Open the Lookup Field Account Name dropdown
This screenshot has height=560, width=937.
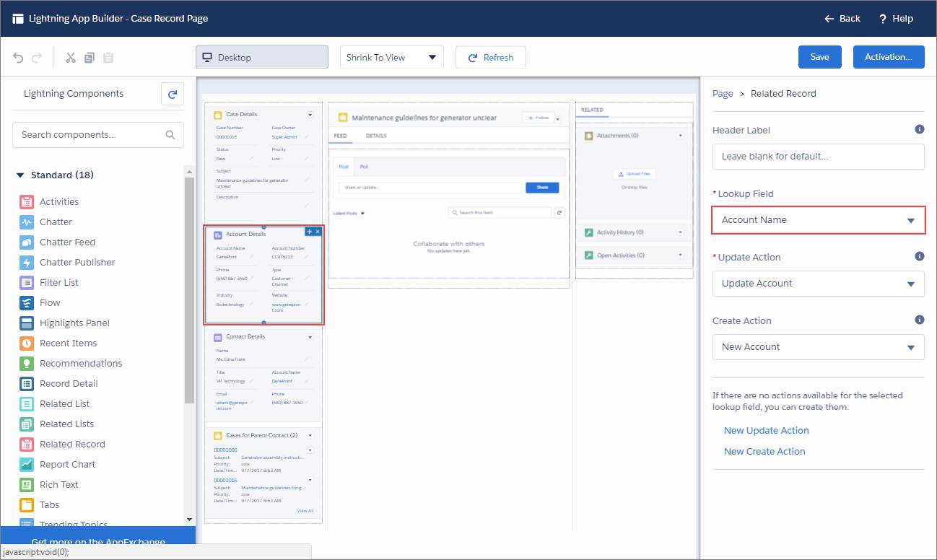click(x=819, y=220)
